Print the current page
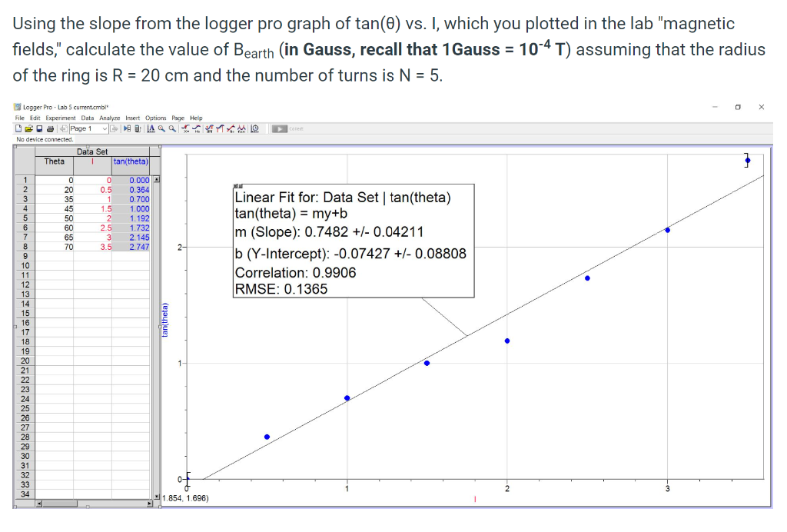 49,128
